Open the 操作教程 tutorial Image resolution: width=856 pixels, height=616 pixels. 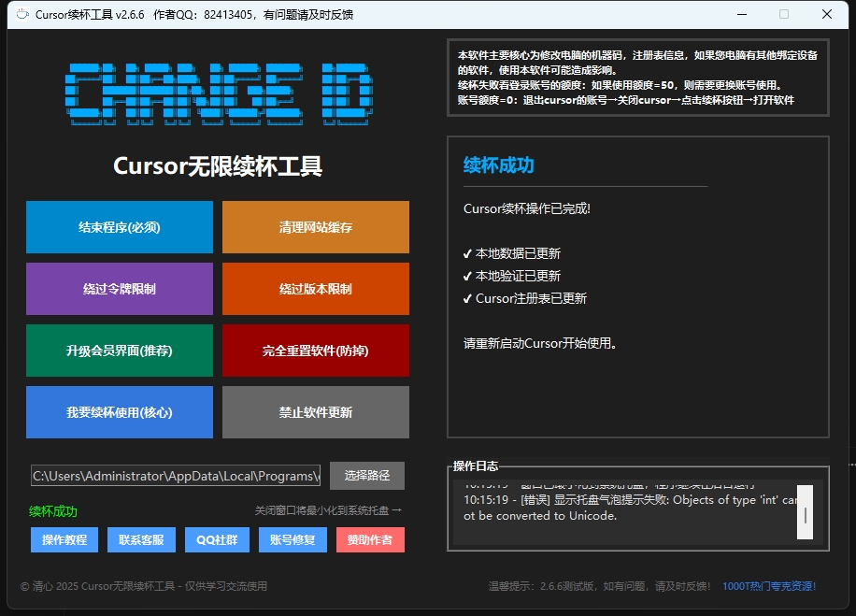click(x=64, y=539)
